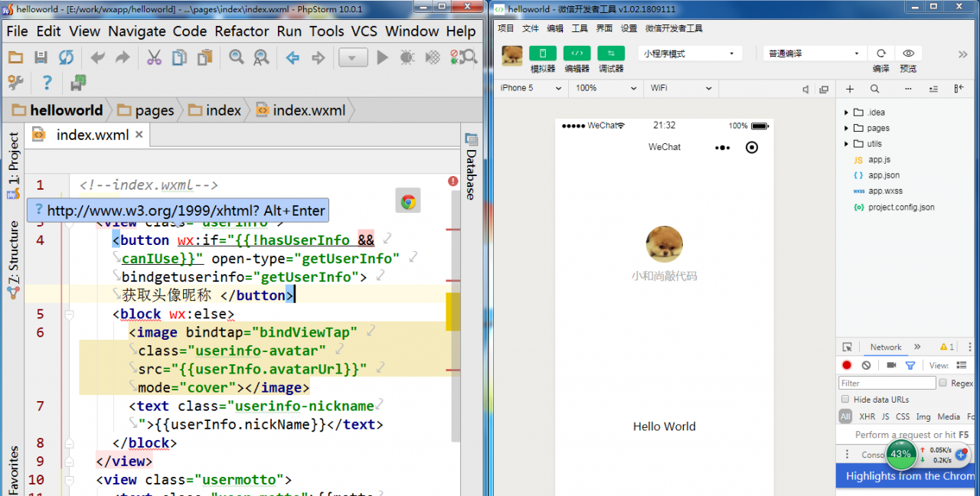This screenshot has width=980, height=496.
Task: Open the 项目 menu in WeChat DevTools
Action: [x=506, y=28]
